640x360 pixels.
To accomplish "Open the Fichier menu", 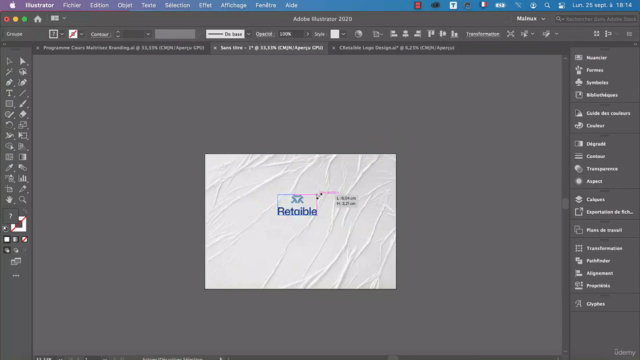I will (x=72, y=5).
